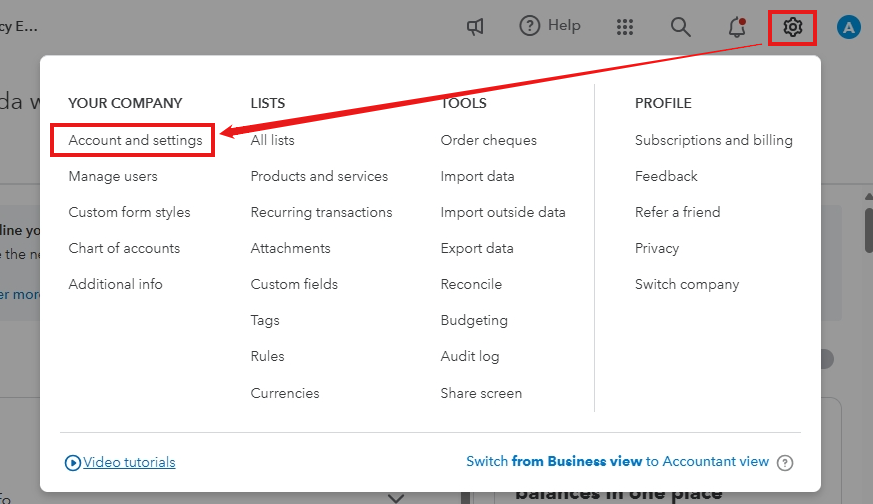
Task: Open Subscriptions and billing
Action: (x=713, y=141)
